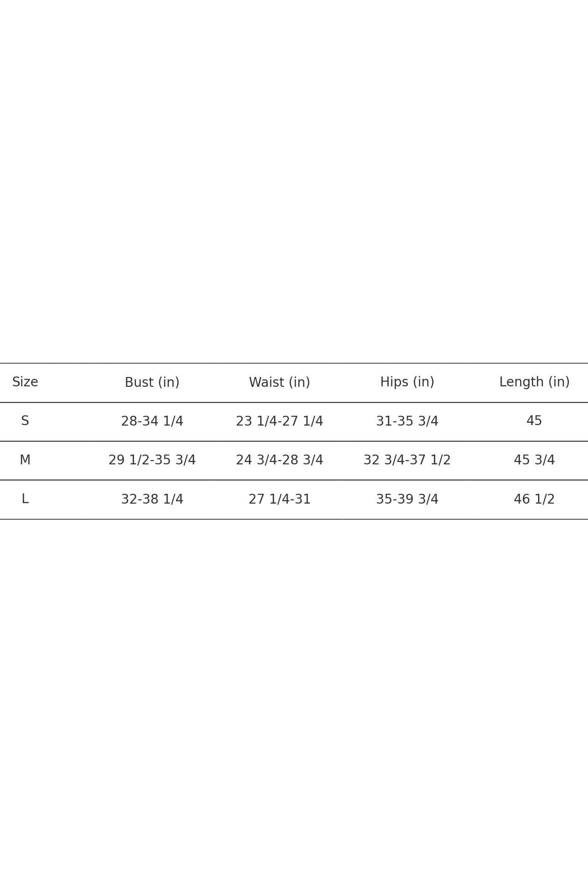This screenshot has height=882, width=588.
Task: Click waist value 27 1/4-31
Action: pos(279,499)
